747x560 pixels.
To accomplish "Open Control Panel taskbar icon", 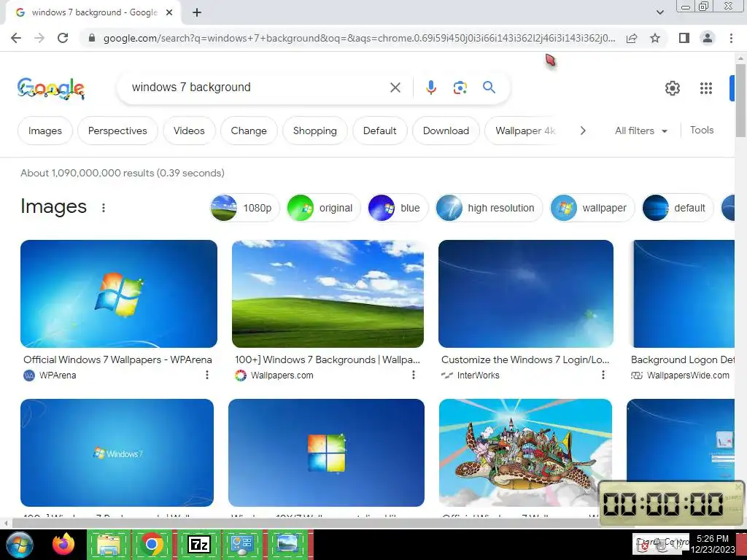I will click(x=243, y=544).
